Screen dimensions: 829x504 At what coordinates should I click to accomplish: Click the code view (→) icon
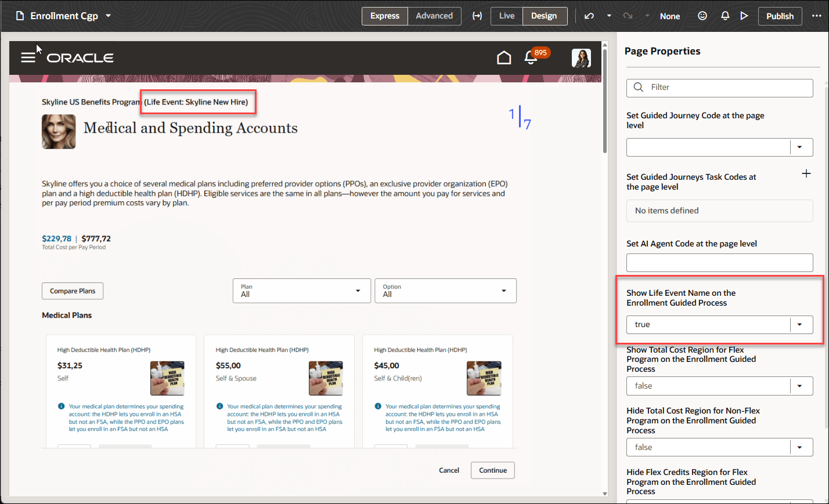477,16
